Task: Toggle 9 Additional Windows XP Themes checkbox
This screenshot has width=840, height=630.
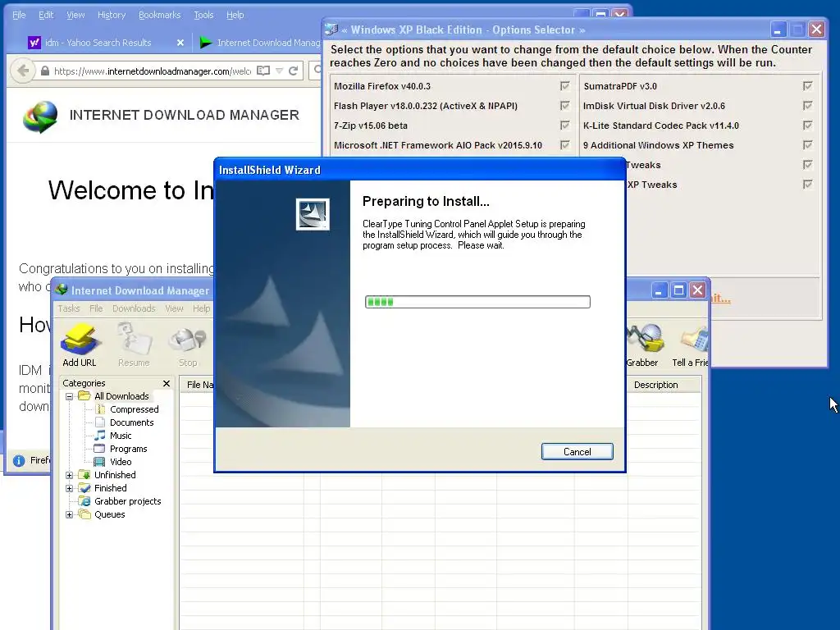Action: pos(808,145)
